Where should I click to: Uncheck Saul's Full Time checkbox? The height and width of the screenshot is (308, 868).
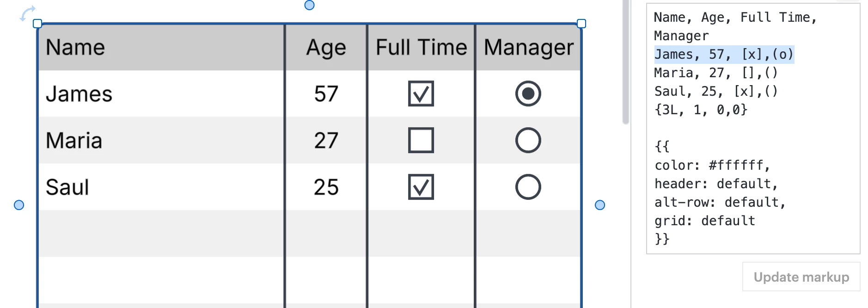[x=421, y=187]
